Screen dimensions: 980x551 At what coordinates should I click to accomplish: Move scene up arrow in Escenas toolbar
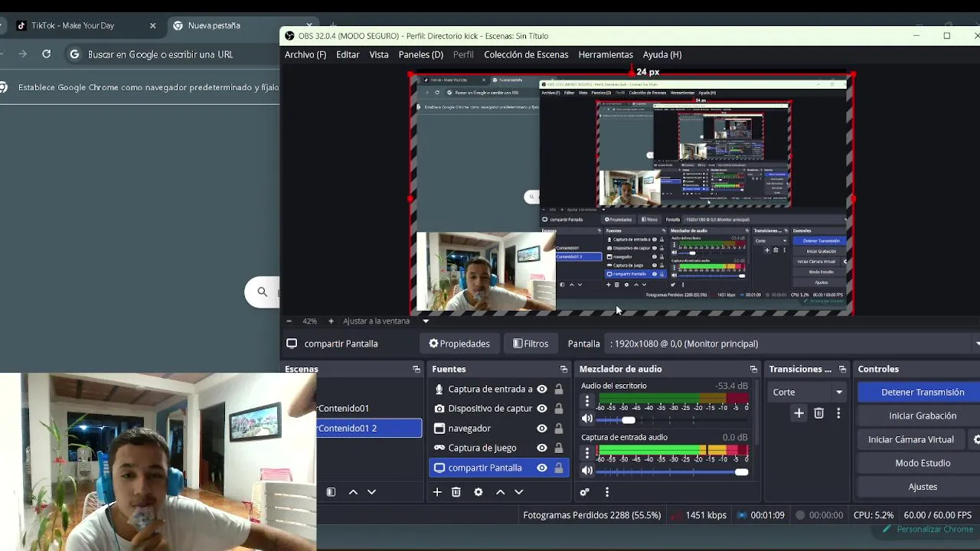point(353,492)
